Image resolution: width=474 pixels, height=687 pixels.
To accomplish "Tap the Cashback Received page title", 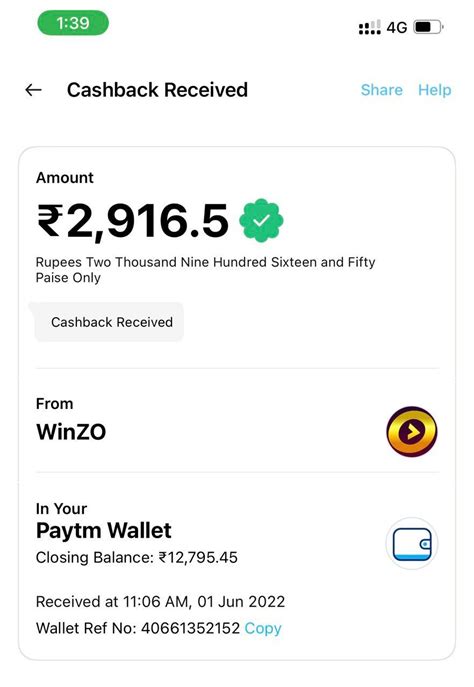I will (157, 90).
